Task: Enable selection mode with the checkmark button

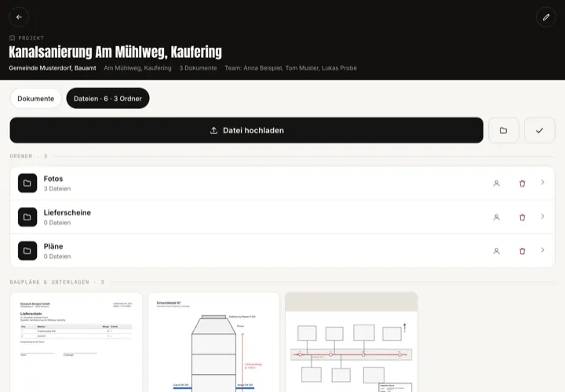Action: pyautogui.click(x=539, y=130)
